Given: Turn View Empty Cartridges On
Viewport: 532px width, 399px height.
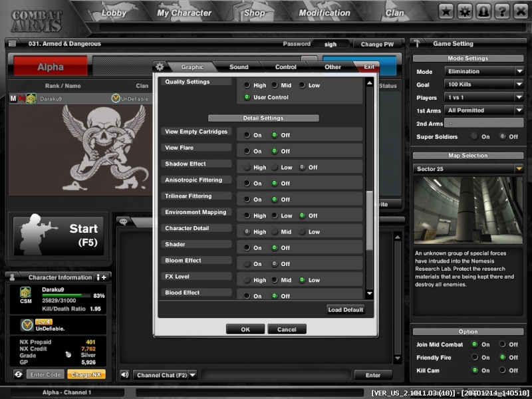Looking at the screenshot, I should (247, 135).
